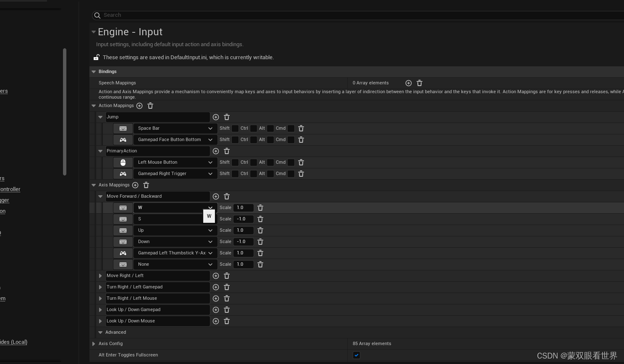
Task: Click the Scale value field showing -1.0 for S
Action: 243,219
